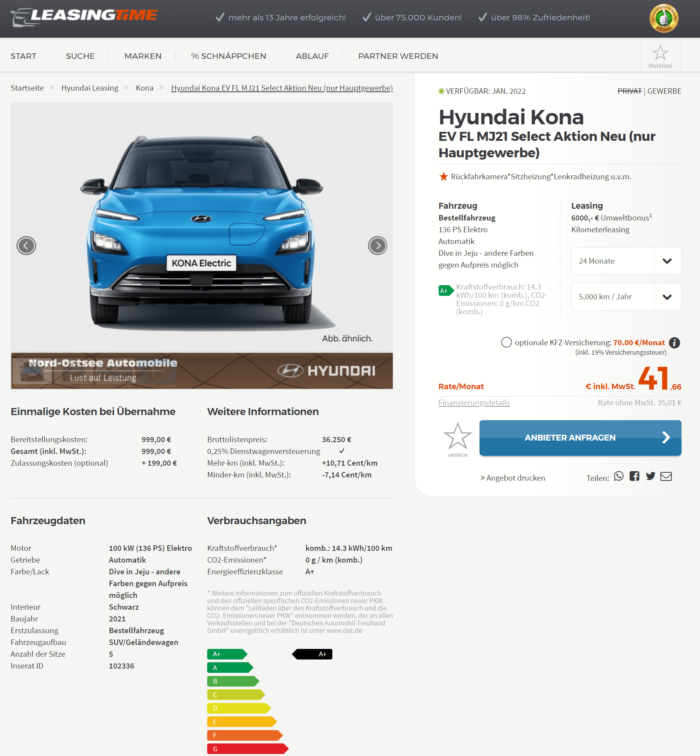This screenshot has width=700, height=756.
Task: Click 'Rate ohne MwSt. 35,01 €' text
Action: click(x=640, y=403)
